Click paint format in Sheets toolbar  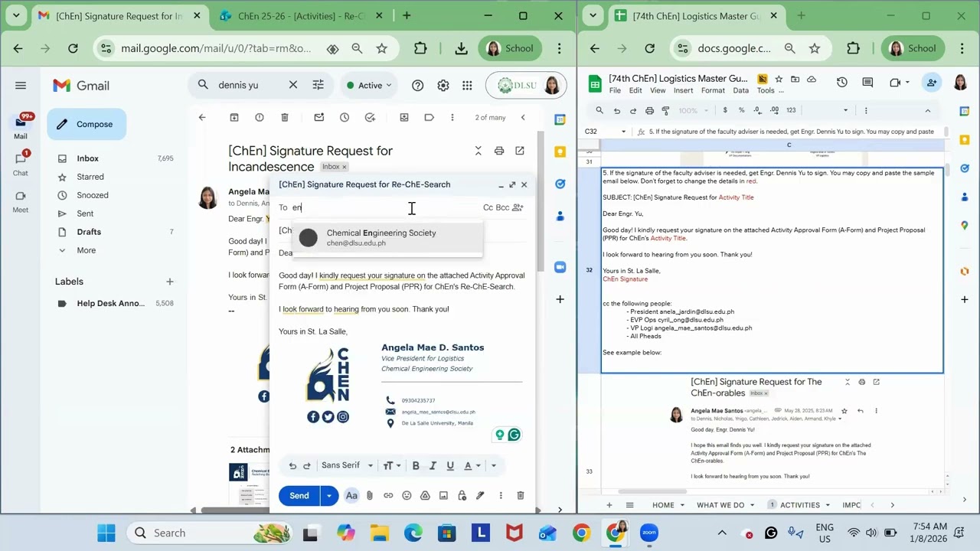pyautogui.click(x=665, y=110)
